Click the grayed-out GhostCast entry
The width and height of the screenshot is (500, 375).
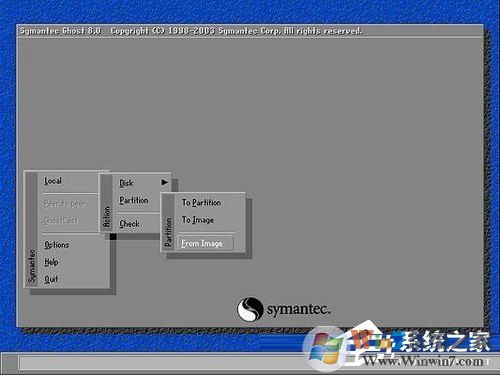61,220
